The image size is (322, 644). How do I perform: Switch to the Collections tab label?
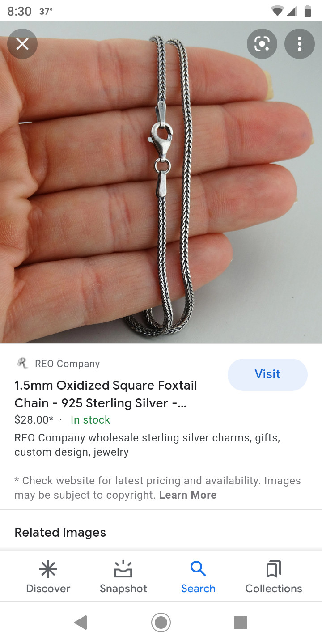(274, 589)
